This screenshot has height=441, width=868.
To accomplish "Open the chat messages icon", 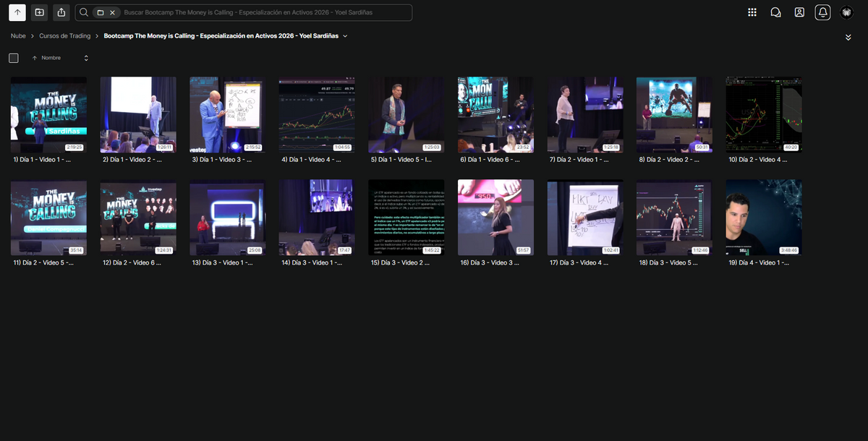I will [x=775, y=12].
